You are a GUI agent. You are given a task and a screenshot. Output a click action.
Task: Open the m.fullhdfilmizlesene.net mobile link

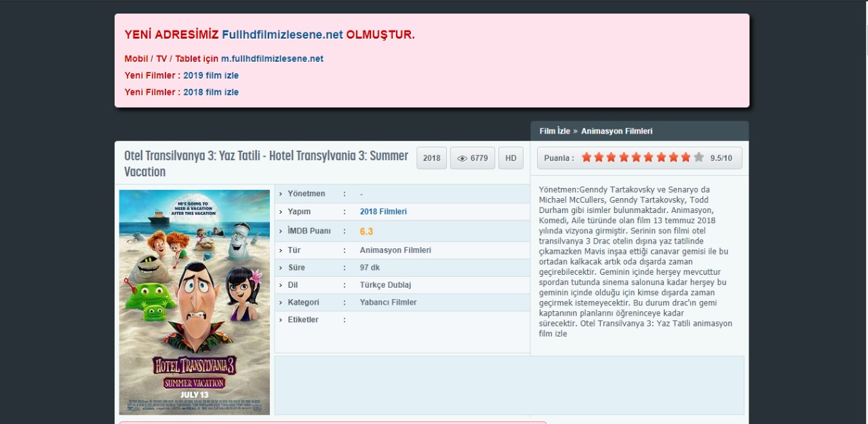point(272,59)
